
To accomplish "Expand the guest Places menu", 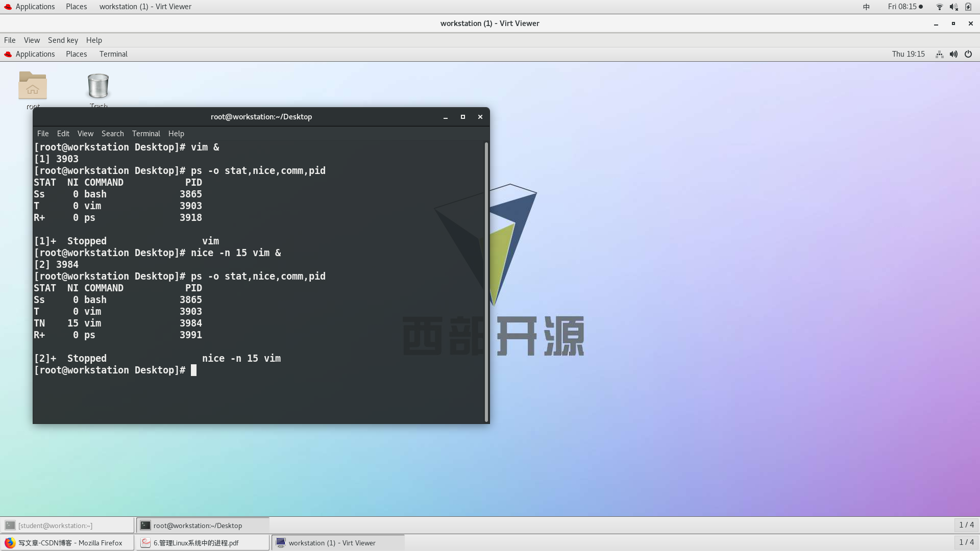I will point(76,54).
